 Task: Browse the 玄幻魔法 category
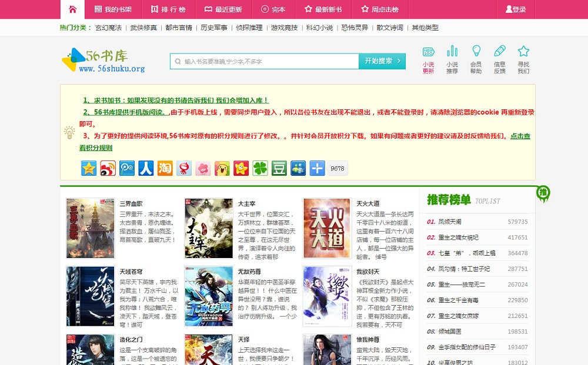pyautogui.click(x=108, y=28)
